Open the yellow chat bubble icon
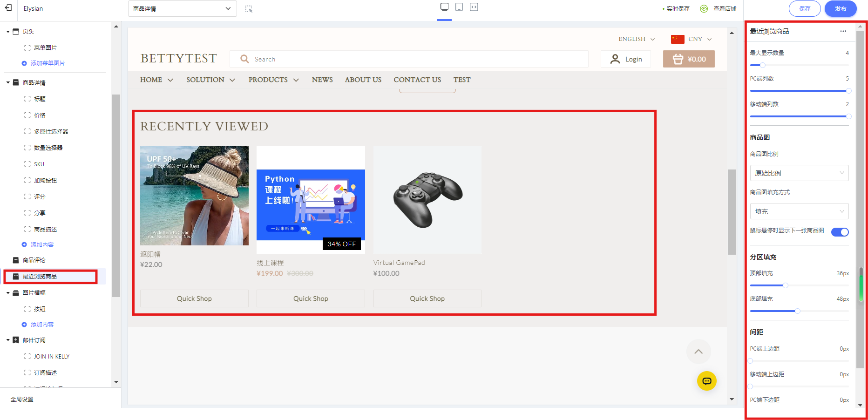Viewport: 868px width, 420px height. pos(707,381)
